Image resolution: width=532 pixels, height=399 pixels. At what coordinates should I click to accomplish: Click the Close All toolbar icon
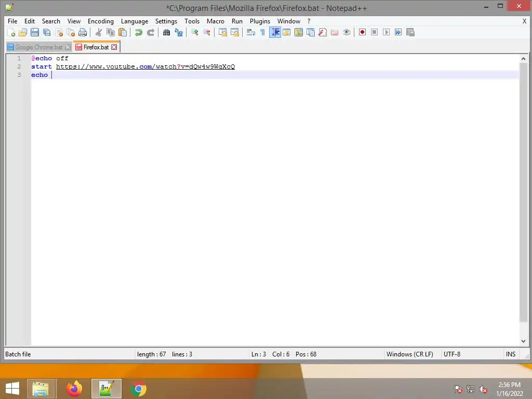tap(71, 32)
